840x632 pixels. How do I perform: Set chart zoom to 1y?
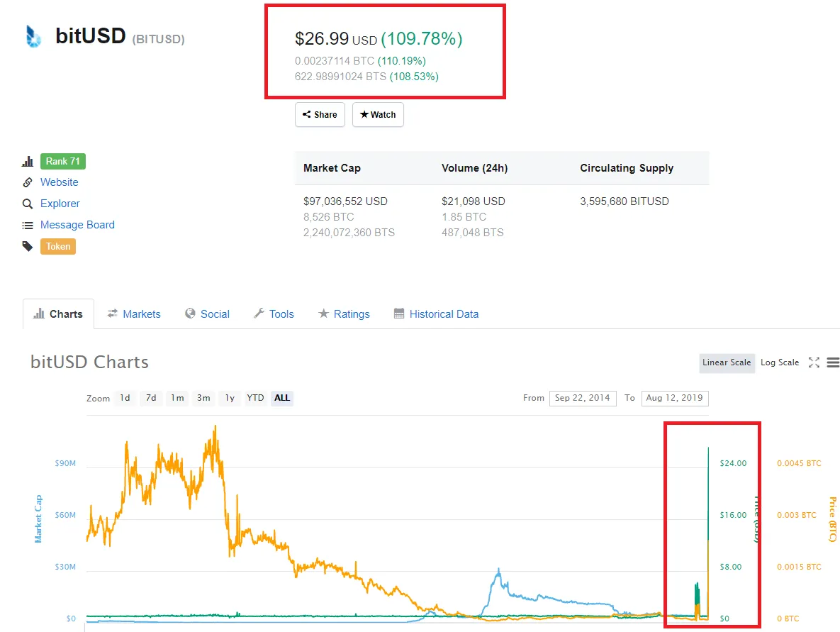(x=230, y=399)
